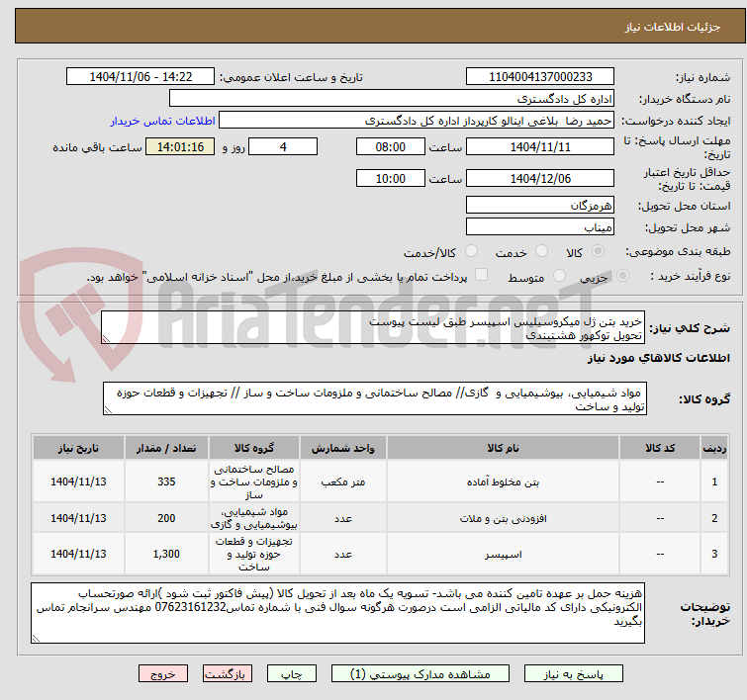
Task: Click the اطلاعات کالاهای مورد نیاز heading
Action: [x=658, y=358]
